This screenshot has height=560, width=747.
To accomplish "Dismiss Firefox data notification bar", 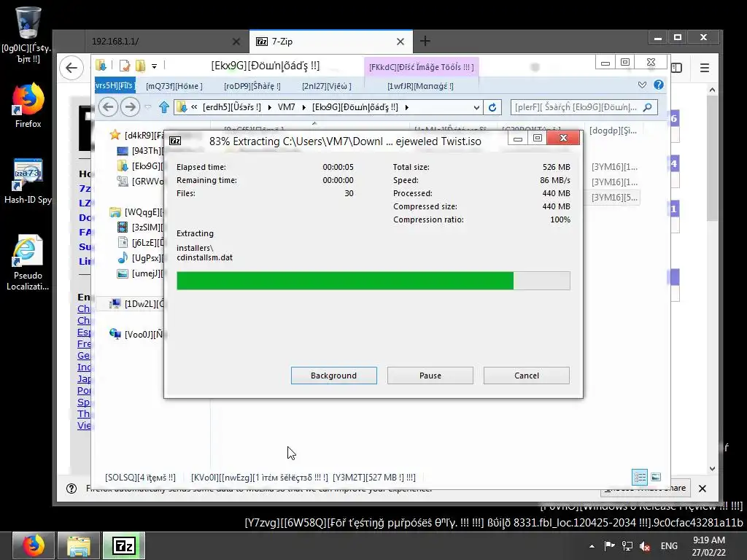I will [x=703, y=488].
